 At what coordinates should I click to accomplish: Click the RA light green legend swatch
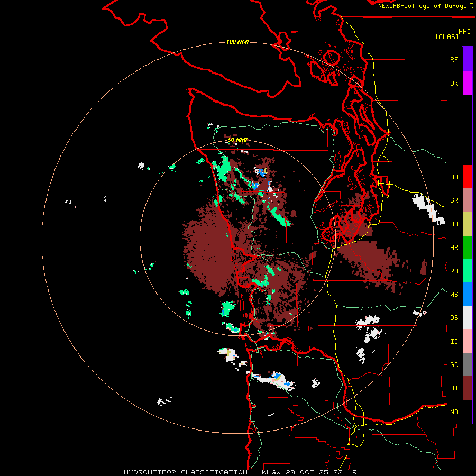pyautogui.click(x=467, y=271)
